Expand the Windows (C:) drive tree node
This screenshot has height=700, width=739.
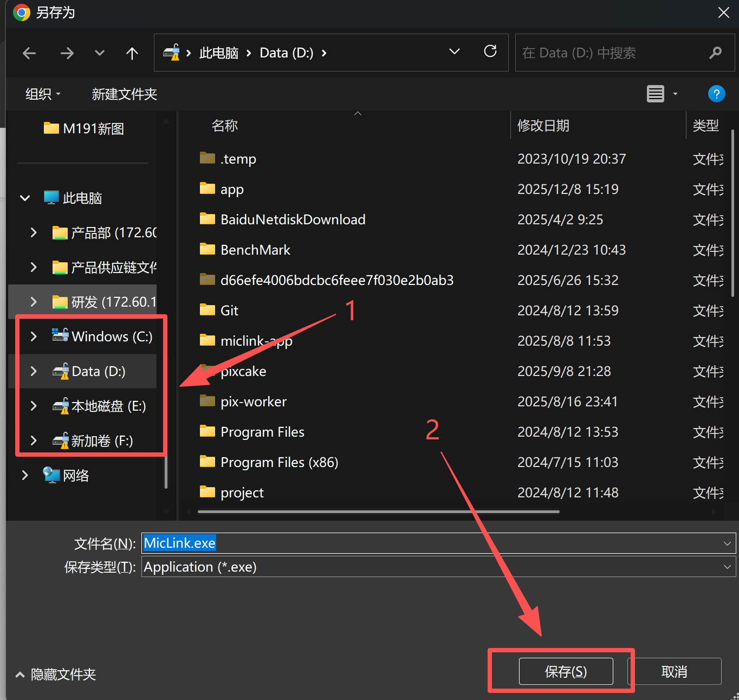click(x=34, y=336)
